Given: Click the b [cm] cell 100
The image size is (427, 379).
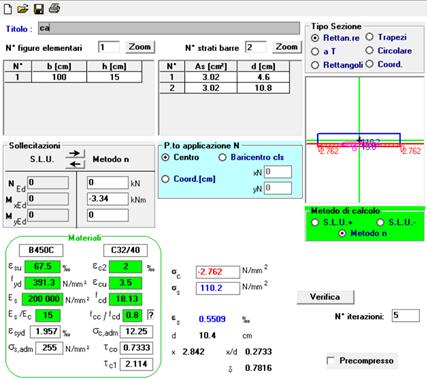Looking at the screenshot, I should click(59, 77).
